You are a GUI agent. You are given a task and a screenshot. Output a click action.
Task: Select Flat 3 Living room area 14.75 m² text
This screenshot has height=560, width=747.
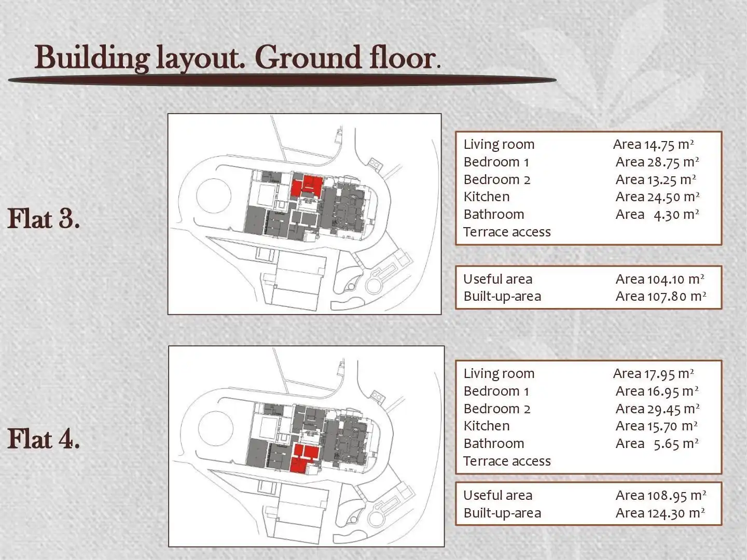[x=579, y=145]
